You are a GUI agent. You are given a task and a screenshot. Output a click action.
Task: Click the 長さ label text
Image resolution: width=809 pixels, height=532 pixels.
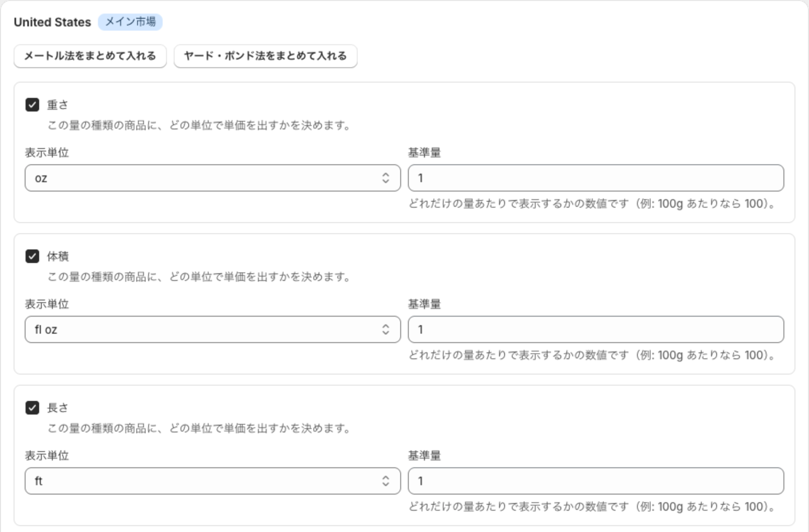pos(57,408)
